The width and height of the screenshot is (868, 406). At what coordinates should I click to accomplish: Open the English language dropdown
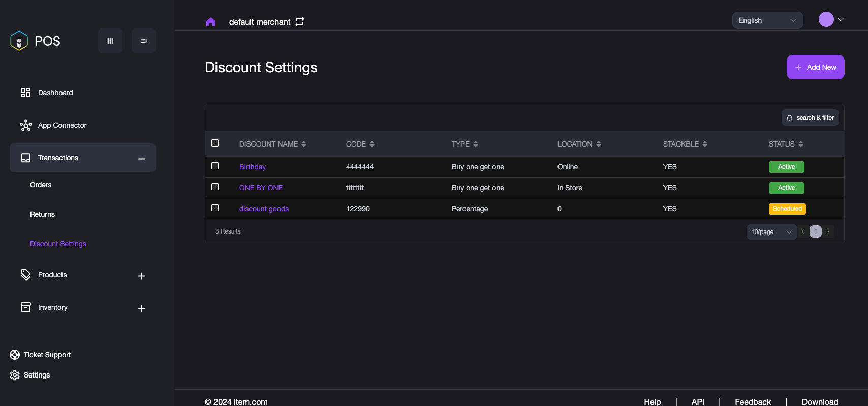[767, 20]
